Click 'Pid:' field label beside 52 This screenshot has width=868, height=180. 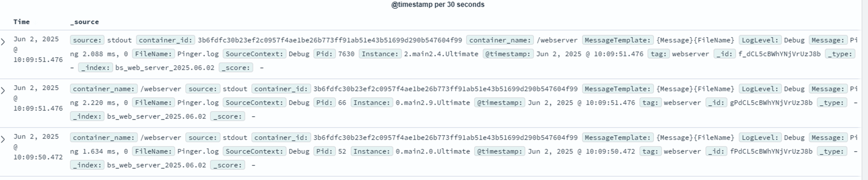click(324, 151)
